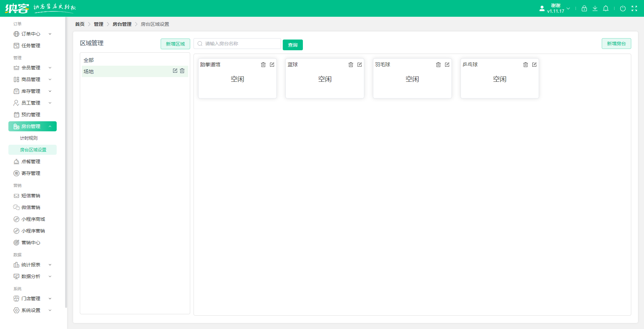This screenshot has width=644, height=329.
Task: Open the user account dropdown
Action: (556, 8)
